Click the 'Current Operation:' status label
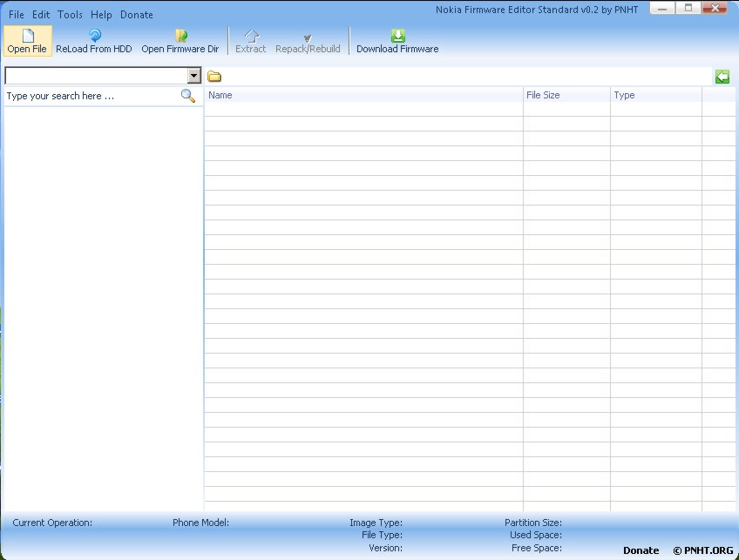The height and width of the screenshot is (560, 739). click(52, 523)
